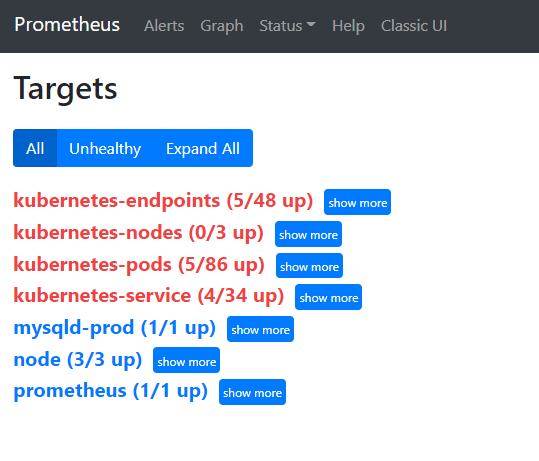Image resolution: width=539 pixels, height=461 pixels.
Task: Open the Graph page
Action: (x=222, y=26)
